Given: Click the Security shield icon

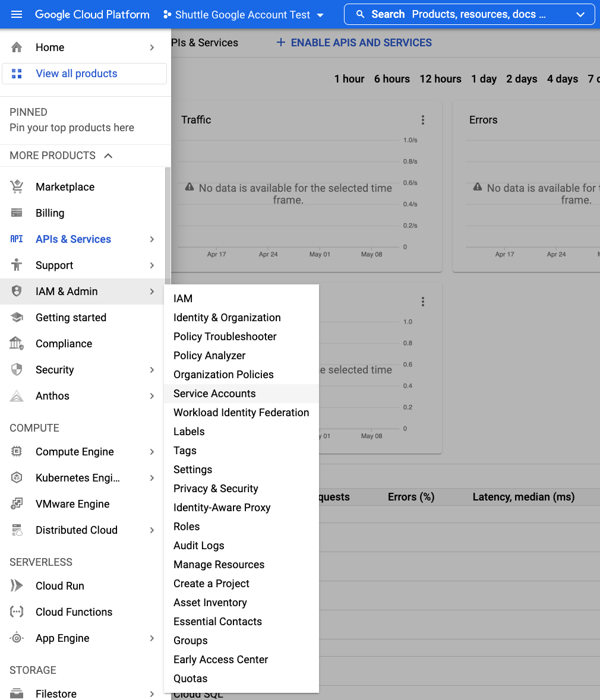Looking at the screenshot, I should 17,370.
